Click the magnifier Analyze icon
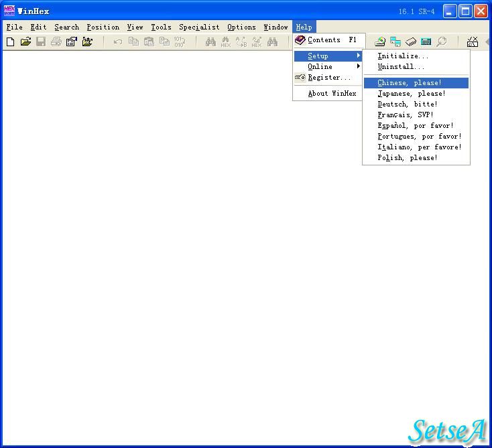Viewport: 492px width, 448px height. click(x=442, y=42)
